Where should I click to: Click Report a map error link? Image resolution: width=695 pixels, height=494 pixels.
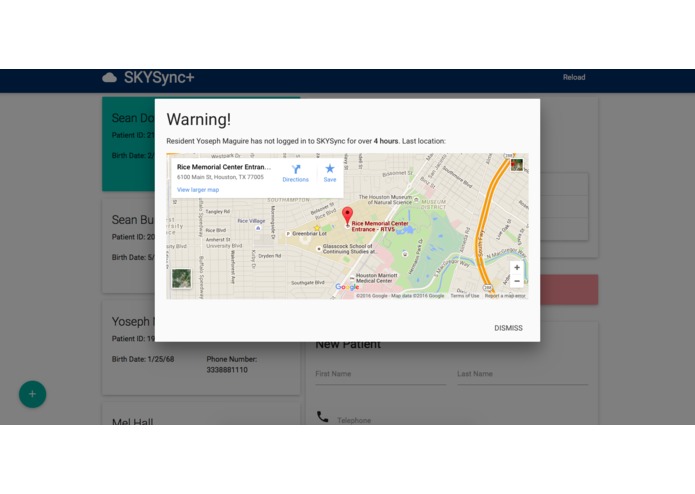click(505, 296)
